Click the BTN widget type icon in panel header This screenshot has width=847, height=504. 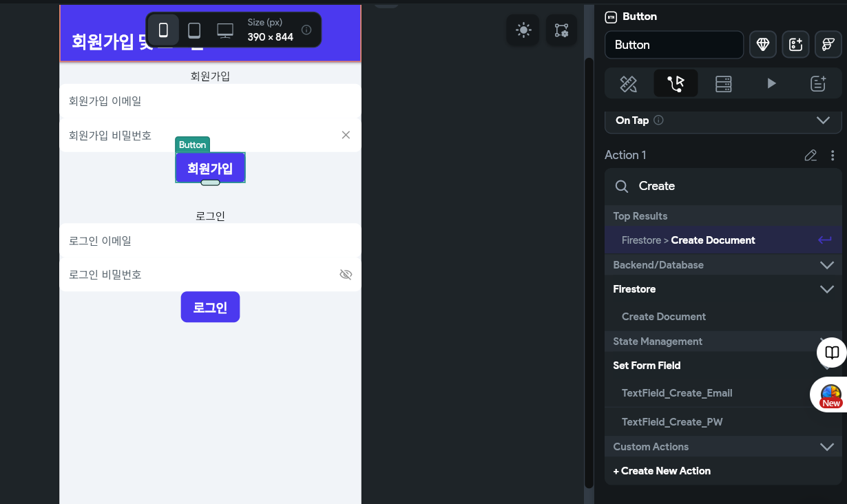(610, 17)
